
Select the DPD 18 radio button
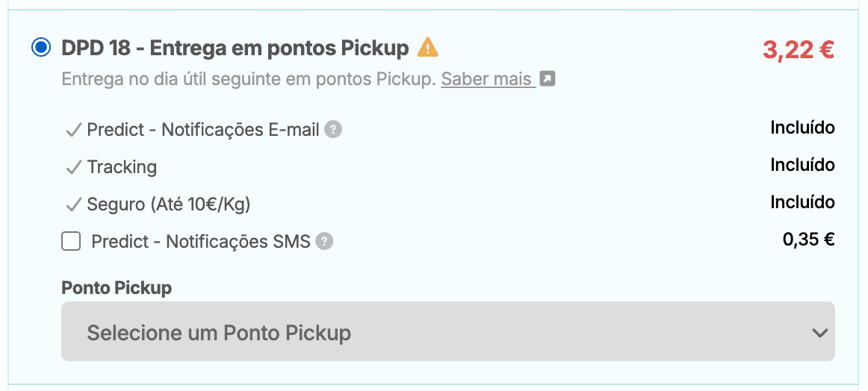pos(41,49)
